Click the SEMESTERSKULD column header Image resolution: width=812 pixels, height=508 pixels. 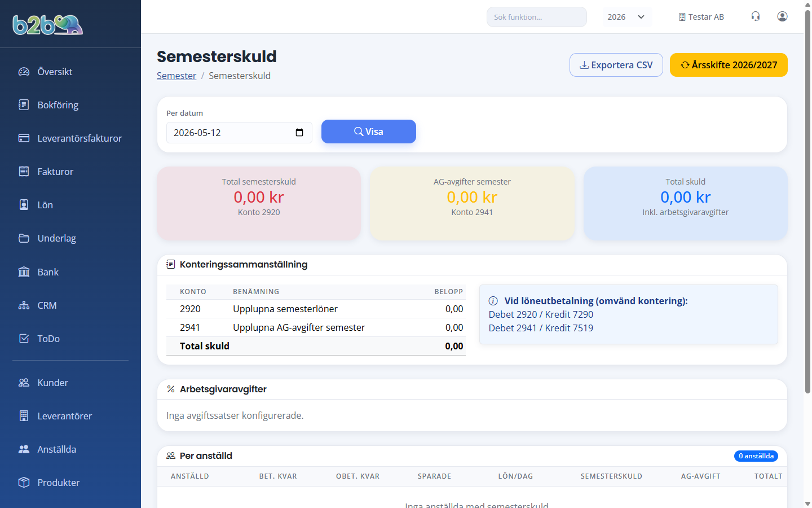pyautogui.click(x=611, y=476)
